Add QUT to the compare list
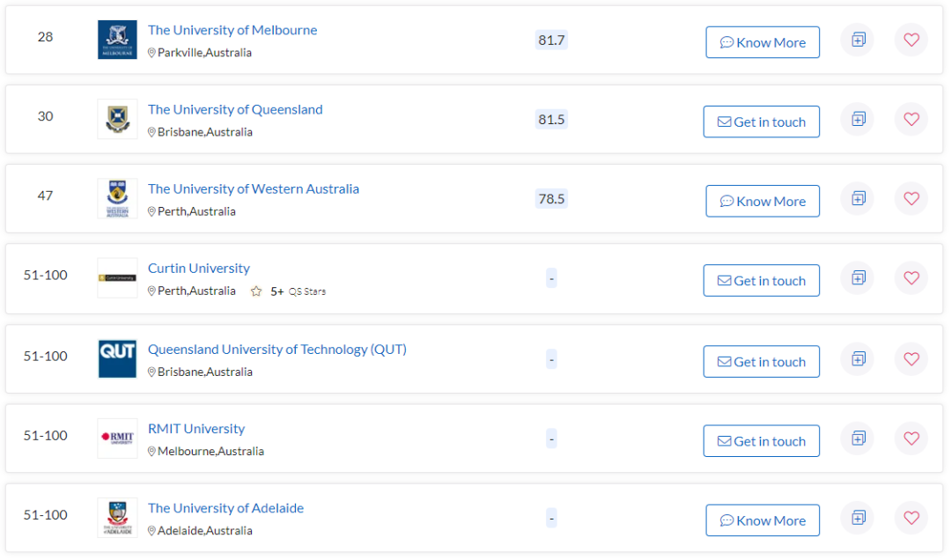 (858, 359)
